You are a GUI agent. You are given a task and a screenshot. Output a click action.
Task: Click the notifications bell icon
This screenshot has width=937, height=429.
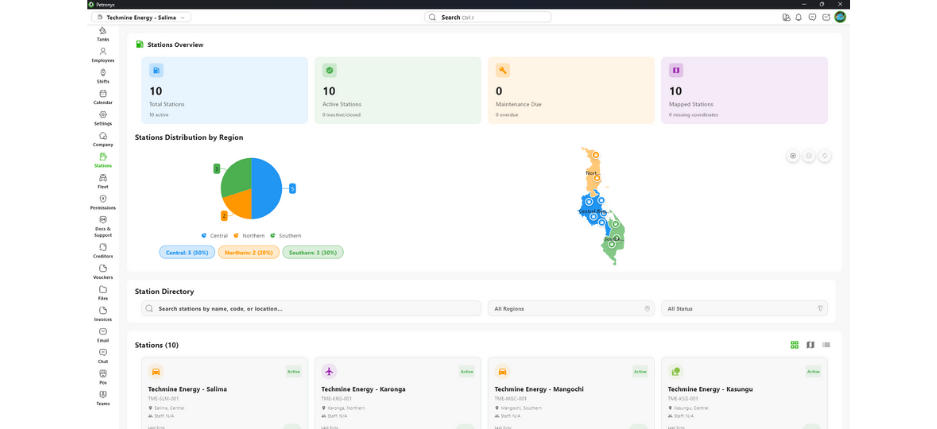pyautogui.click(x=799, y=17)
